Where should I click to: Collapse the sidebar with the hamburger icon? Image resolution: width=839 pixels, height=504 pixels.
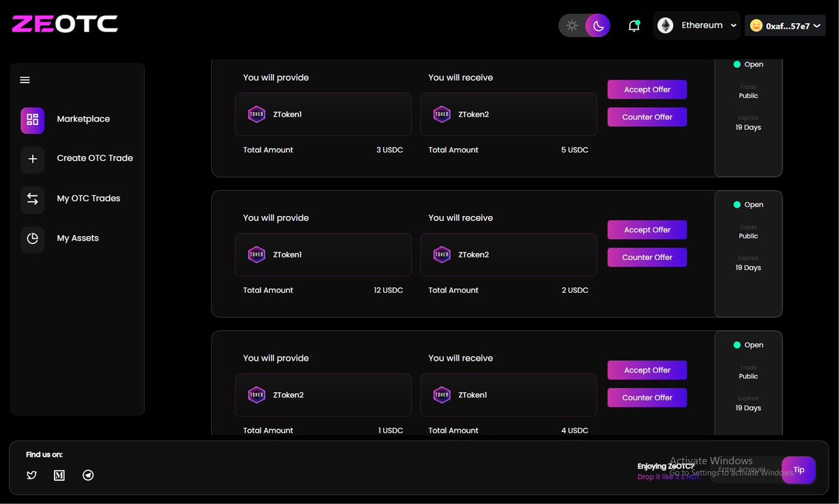24,80
